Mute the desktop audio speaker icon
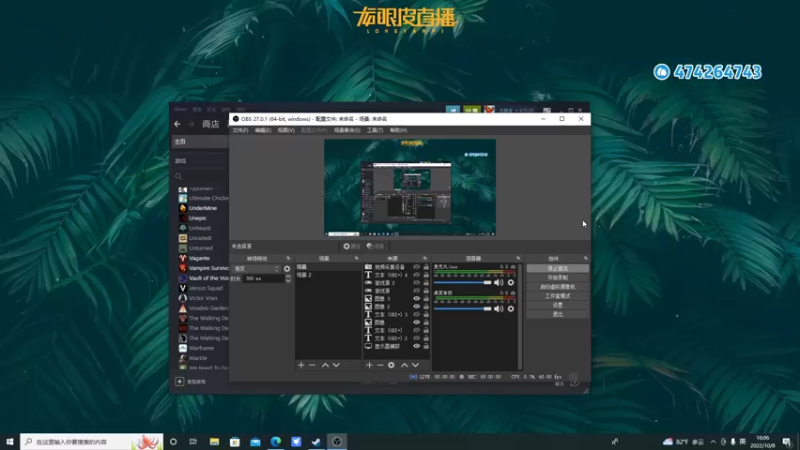This screenshot has height=450, width=800. point(498,309)
